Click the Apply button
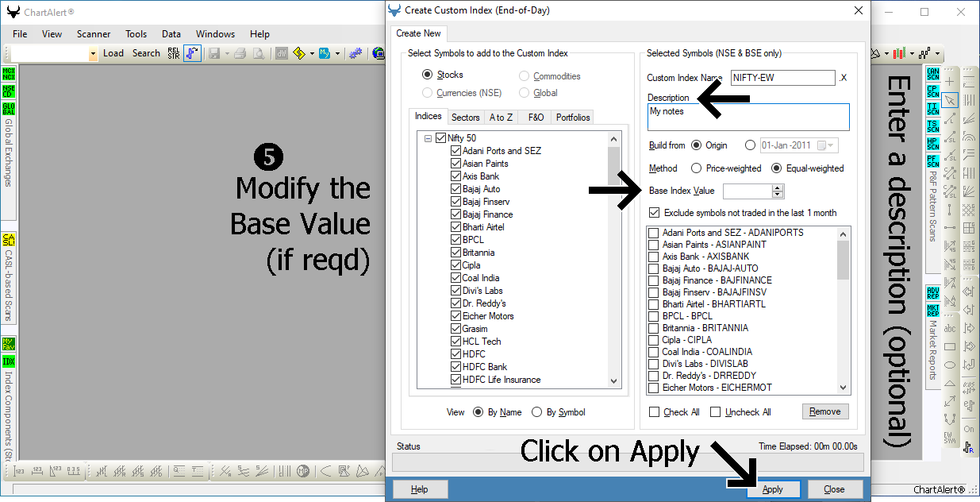980x502 pixels. [x=773, y=489]
